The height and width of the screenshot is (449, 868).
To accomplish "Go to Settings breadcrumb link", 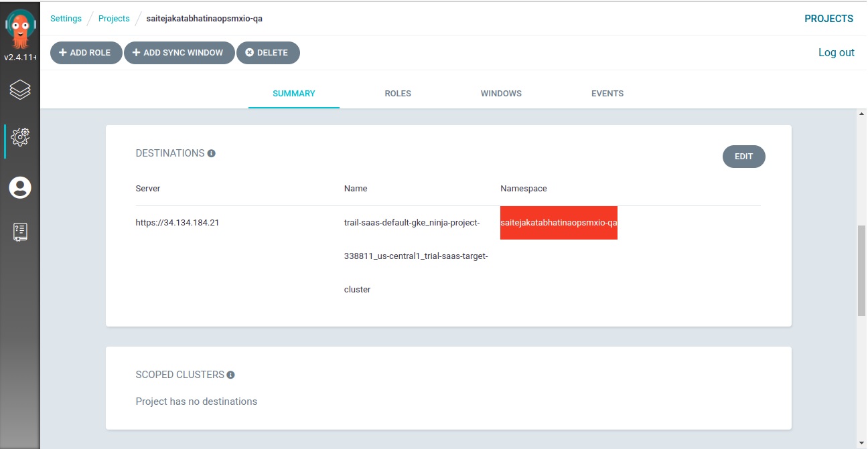I will (66, 19).
